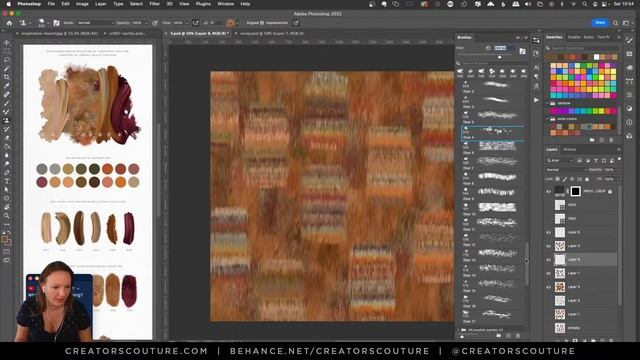Select the Hand tool
Viewport: 640px width, 360px height.
coord(7,207)
